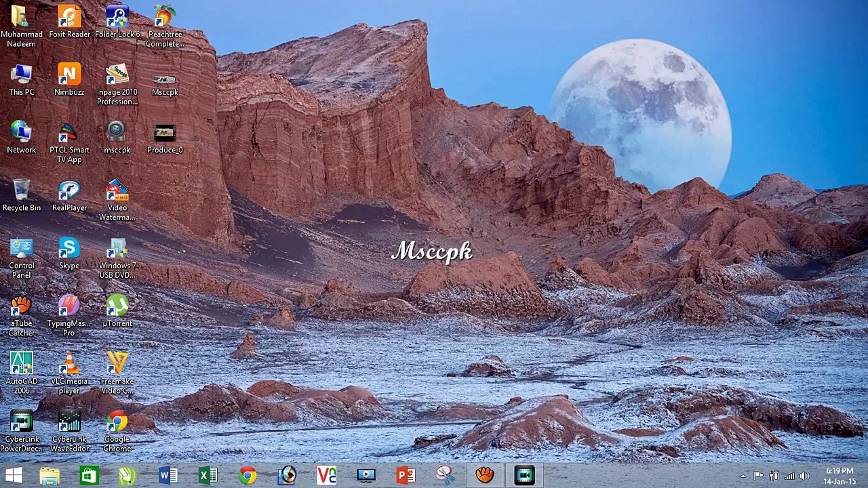Select the Inpage 2010 Professional icon

pyautogui.click(x=117, y=84)
